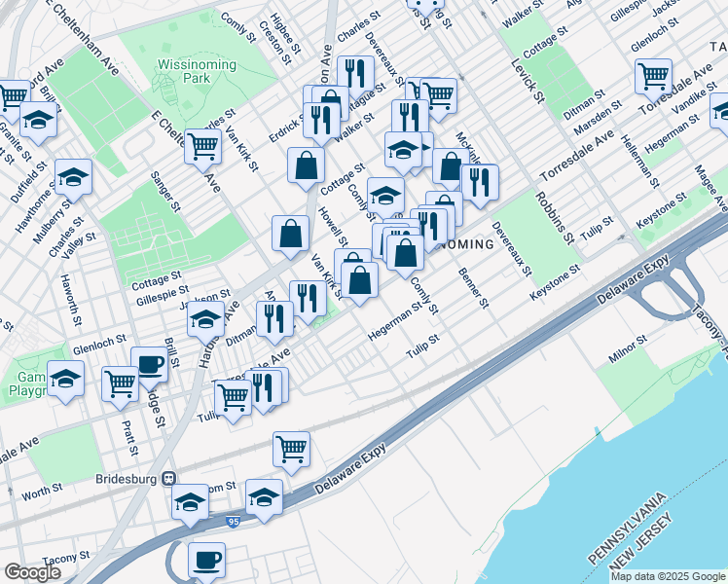Click the I-95 highway shield
The height and width of the screenshot is (584, 728).
234,522
